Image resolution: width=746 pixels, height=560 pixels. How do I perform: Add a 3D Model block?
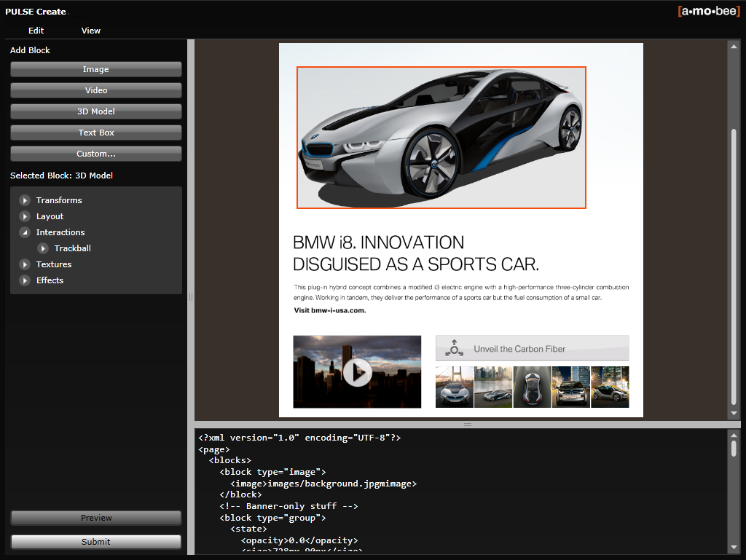point(95,111)
